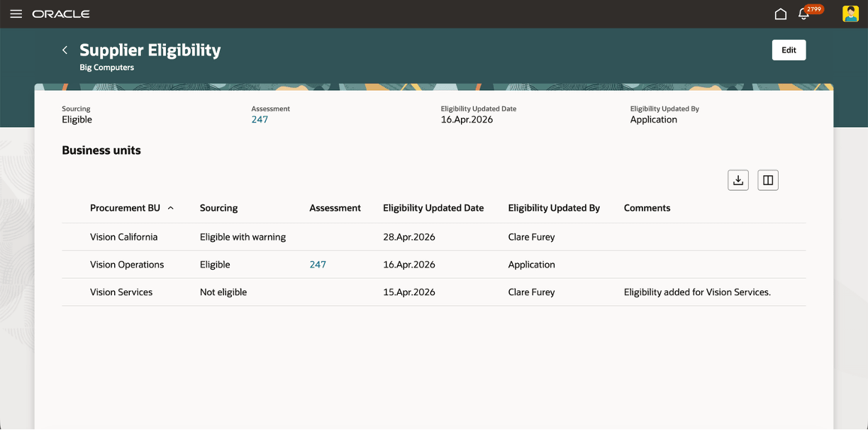Click the Eligibility Updated By column header
The width and height of the screenshot is (868, 430).
coord(554,208)
